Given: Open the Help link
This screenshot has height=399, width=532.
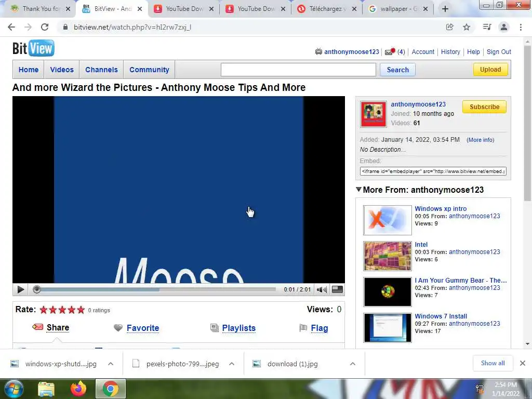Looking at the screenshot, I should (x=473, y=51).
